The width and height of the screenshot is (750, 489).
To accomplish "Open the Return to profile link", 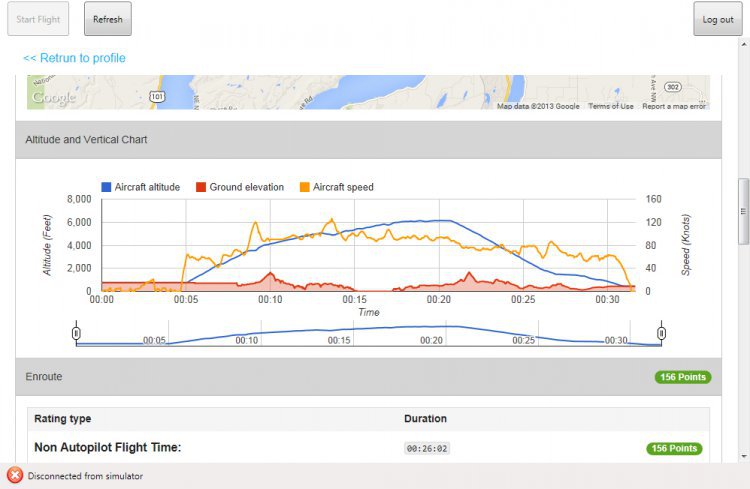I will pos(75,58).
